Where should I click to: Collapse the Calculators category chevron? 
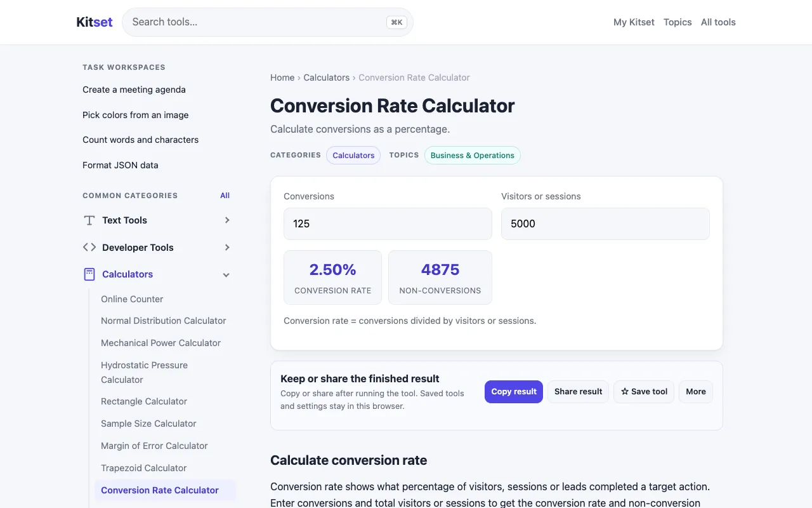[x=226, y=275]
